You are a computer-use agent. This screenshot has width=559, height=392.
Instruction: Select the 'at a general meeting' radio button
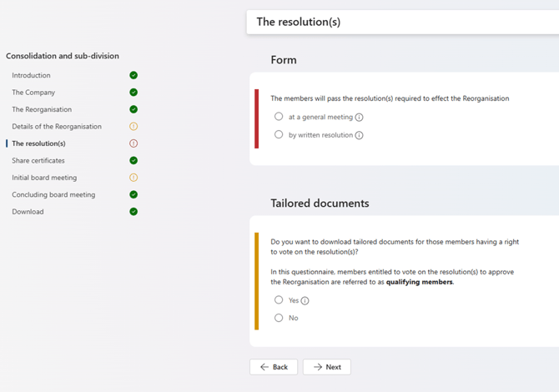tap(279, 117)
